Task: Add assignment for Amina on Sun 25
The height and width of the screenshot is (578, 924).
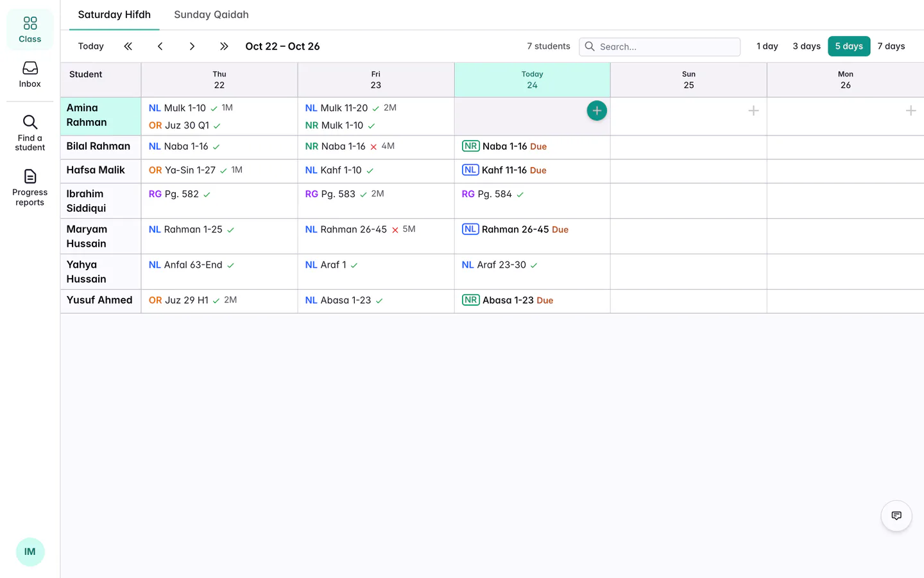Action: click(x=753, y=110)
